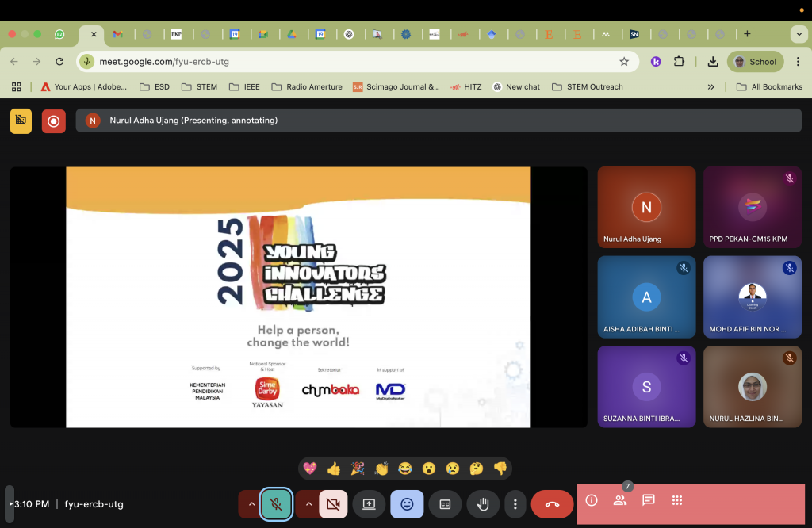Open the more options three-dot menu in Meet

click(x=515, y=504)
